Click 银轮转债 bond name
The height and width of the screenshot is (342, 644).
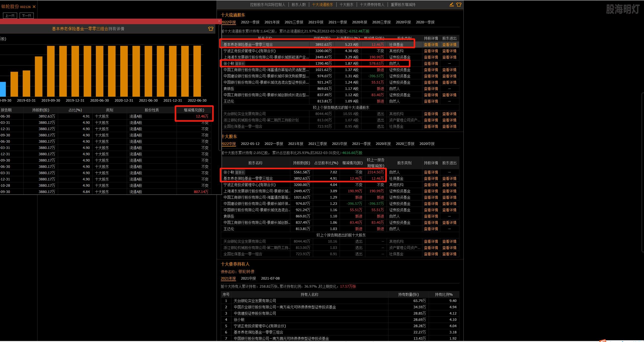[x=246, y=272]
